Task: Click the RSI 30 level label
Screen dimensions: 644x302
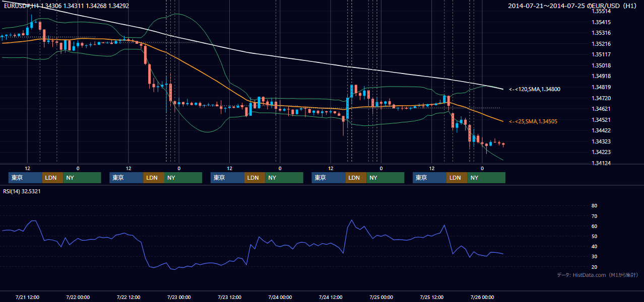Action: tap(594, 257)
